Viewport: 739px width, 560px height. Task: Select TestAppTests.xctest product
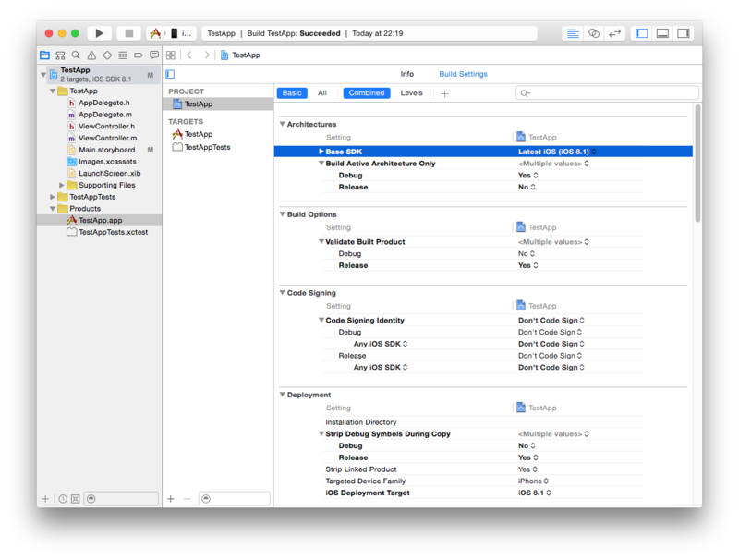pos(113,232)
